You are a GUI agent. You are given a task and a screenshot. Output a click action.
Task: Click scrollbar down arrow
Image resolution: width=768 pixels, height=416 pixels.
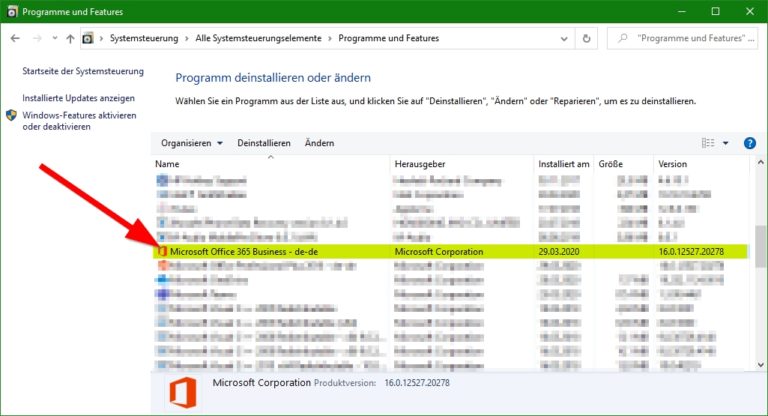pos(760,365)
